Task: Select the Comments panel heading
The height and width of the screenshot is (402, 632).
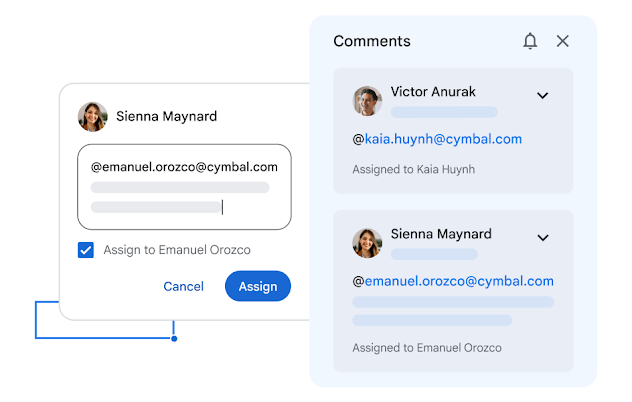Action: (372, 41)
